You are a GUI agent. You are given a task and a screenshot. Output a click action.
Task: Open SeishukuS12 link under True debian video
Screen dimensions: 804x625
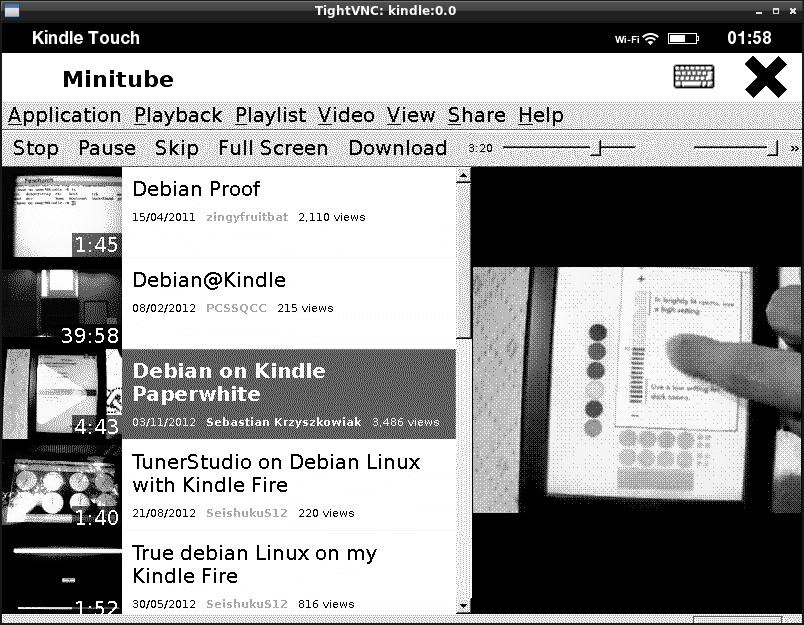pos(247,604)
